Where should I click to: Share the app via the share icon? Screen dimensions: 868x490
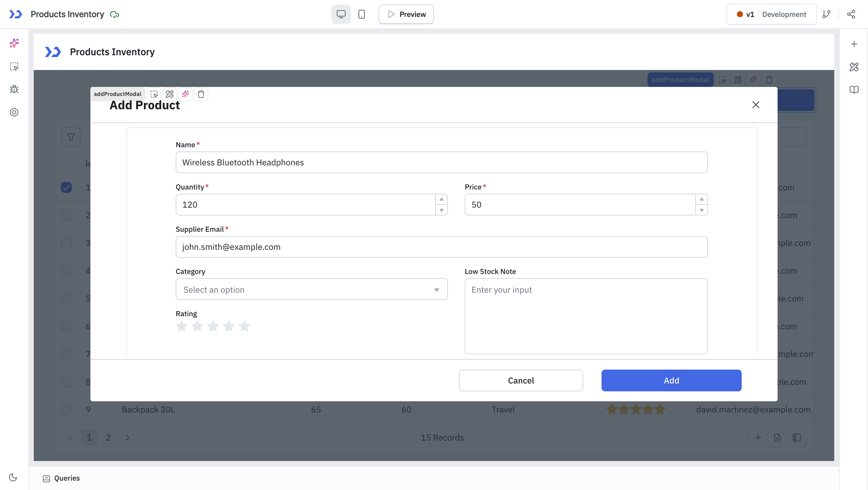pyautogui.click(x=851, y=14)
